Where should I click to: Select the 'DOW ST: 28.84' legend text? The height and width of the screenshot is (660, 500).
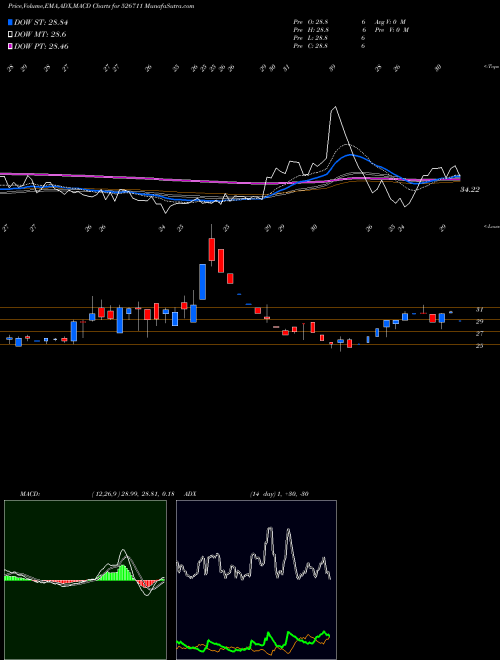41,22
